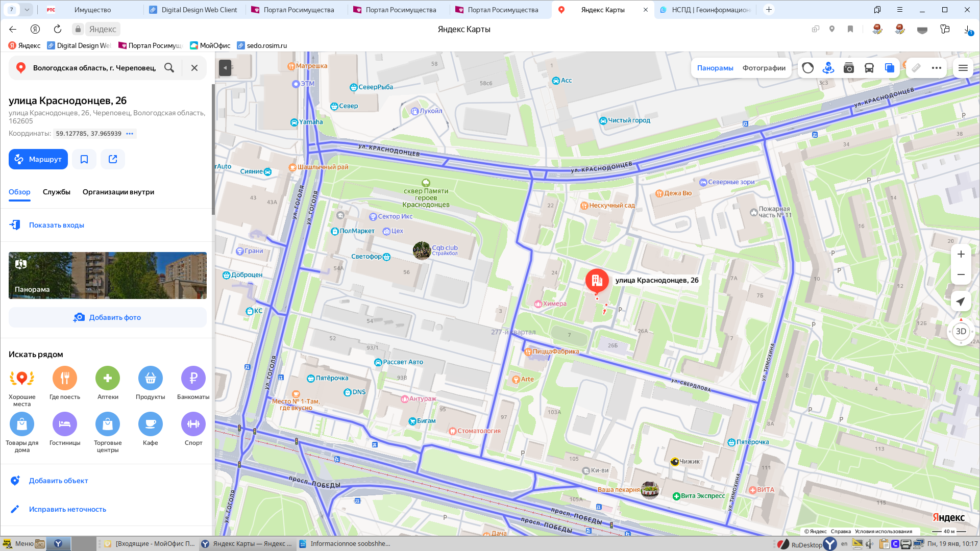This screenshot has width=980, height=551.
Task: Click the ruler distance measurement tool
Action: point(916,68)
